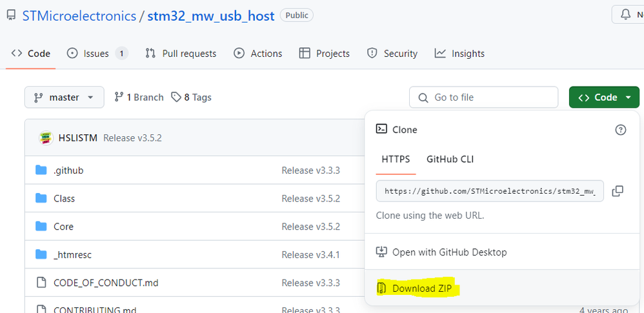Open the CONTRIBUTING.md file
This screenshot has width=644, height=313.
click(94, 310)
